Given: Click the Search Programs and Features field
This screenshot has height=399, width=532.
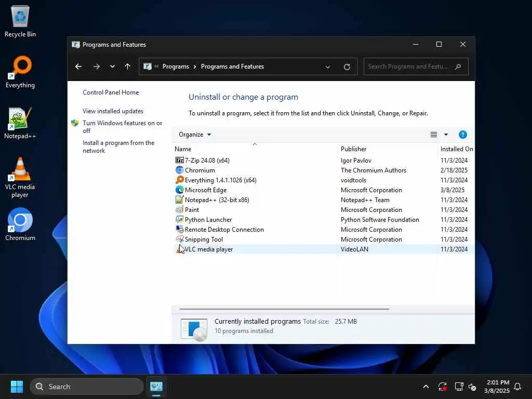Looking at the screenshot, I should (x=416, y=66).
